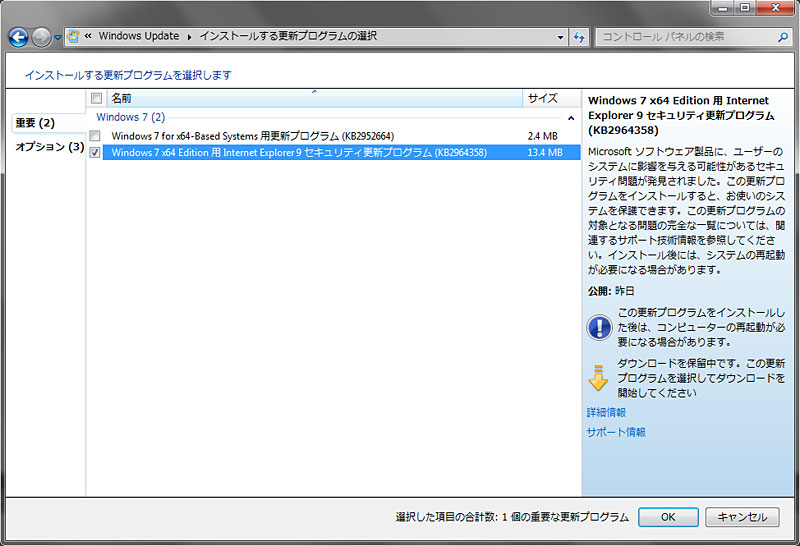Click the OK button
The image size is (800, 546).
(x=667, y=517)
